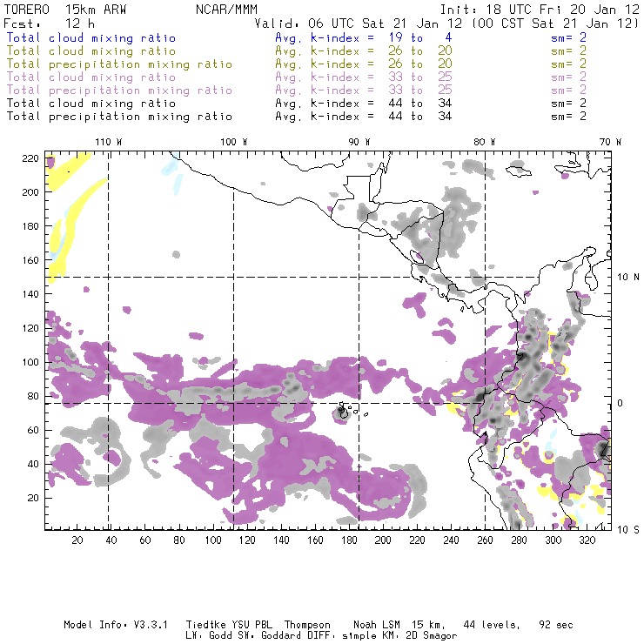Select black 'Total cloud mixing ratio' legend row
The height and width of the screenshot is (644, 644).
91,104
